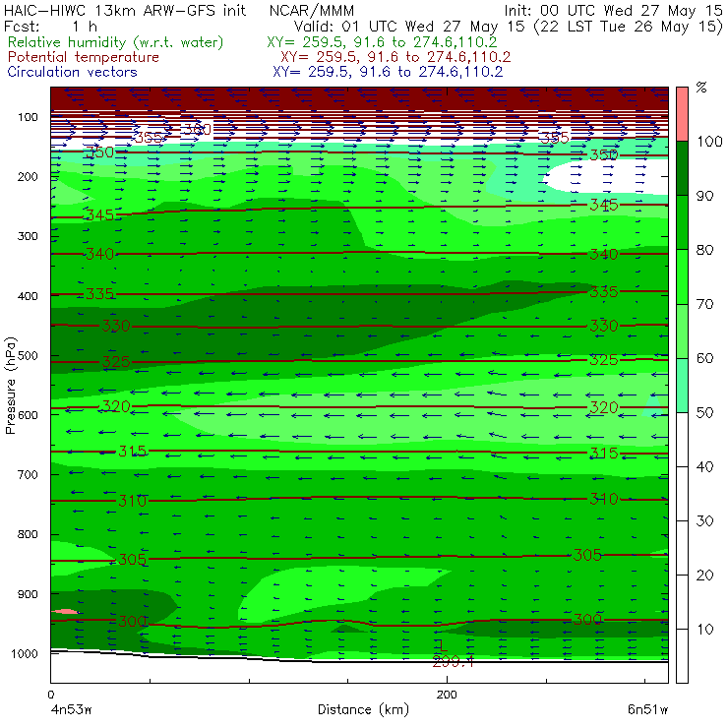Click the white 40-50% colorbar segment
728x728 pixels.
(682, 440)
